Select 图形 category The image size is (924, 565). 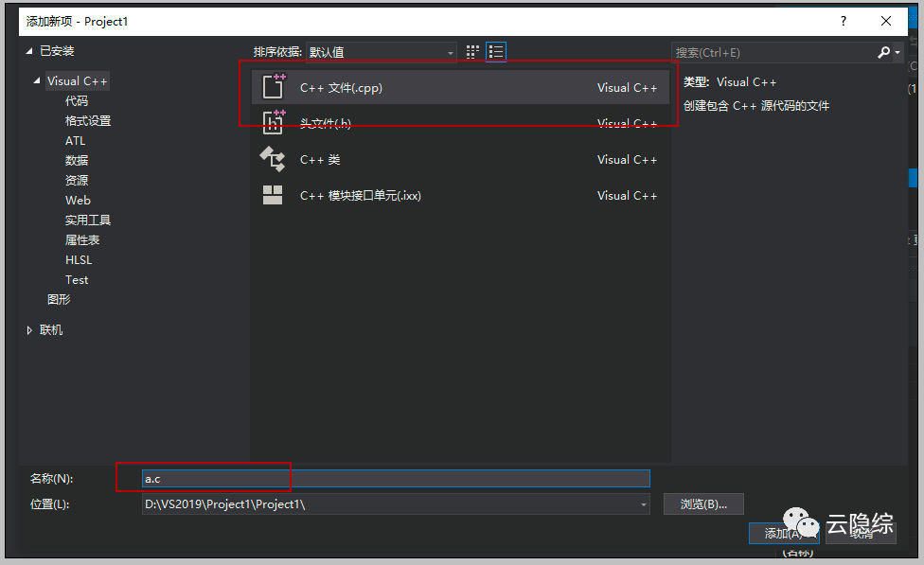pos(59,299)
